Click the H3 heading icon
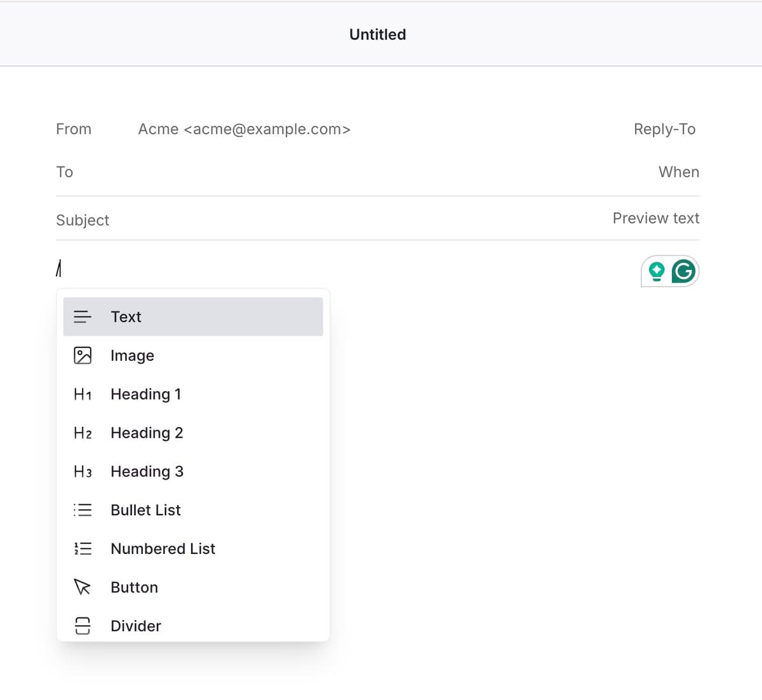The width and height of the screenshot is (762, 700). 83,471
